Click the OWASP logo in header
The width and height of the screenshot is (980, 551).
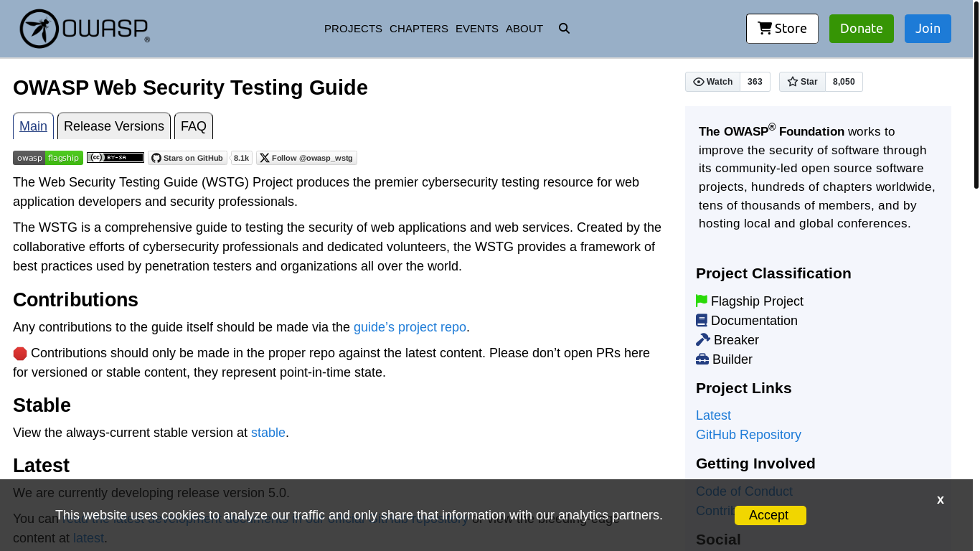pos(85,29)
